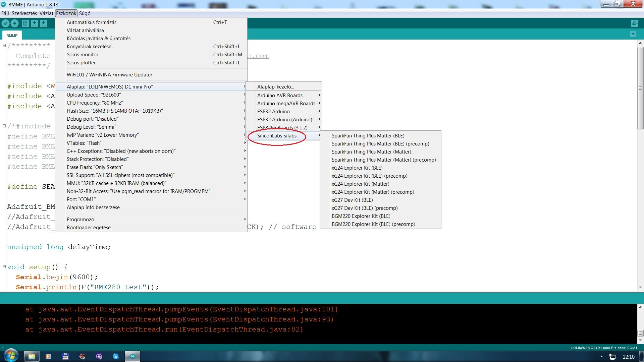Click the purple chip taskbar icon
The height and width of the screenshot is (362, 644).
99,356
